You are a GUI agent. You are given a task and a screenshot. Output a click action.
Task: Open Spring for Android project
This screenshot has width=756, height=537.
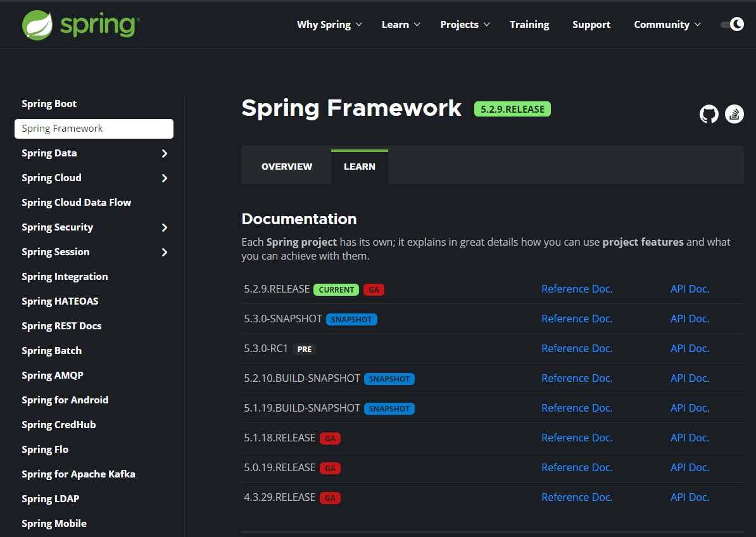tap(65, 400)
